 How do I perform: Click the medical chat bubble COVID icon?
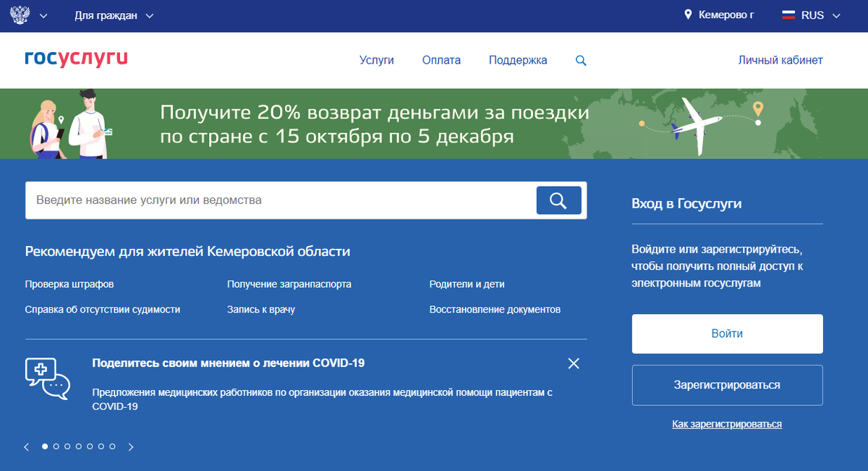(x=48, y=378)
